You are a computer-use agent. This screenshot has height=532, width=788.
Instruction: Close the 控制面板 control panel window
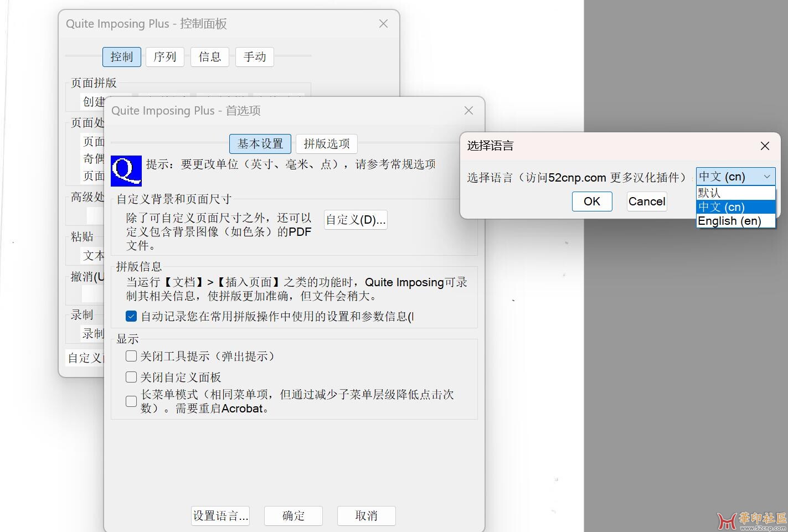pos(383,24)
